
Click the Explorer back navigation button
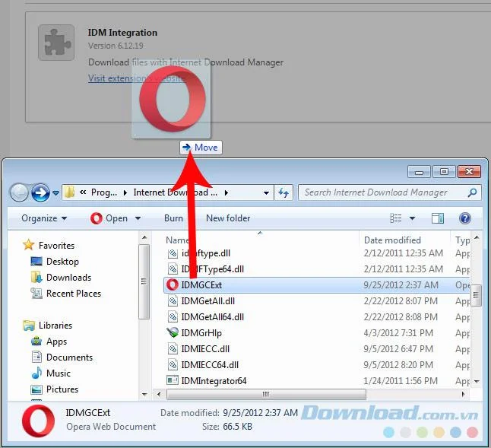click(19, 192)
